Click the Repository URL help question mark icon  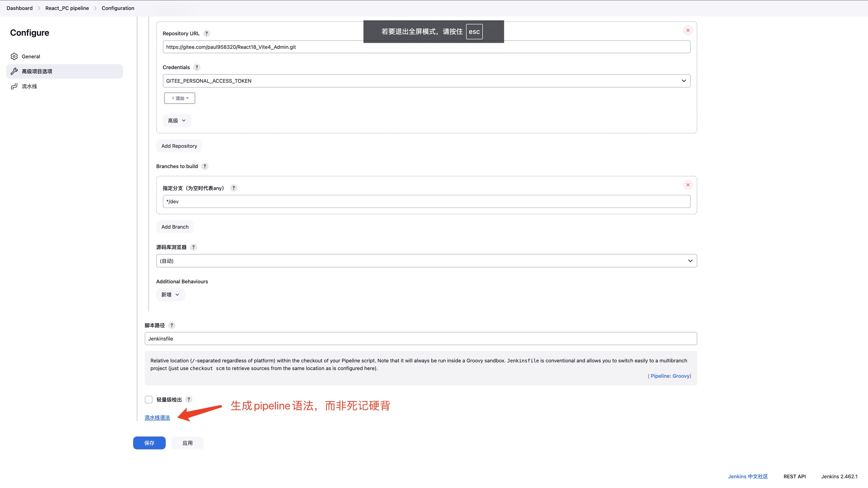[x=208, y=33]
